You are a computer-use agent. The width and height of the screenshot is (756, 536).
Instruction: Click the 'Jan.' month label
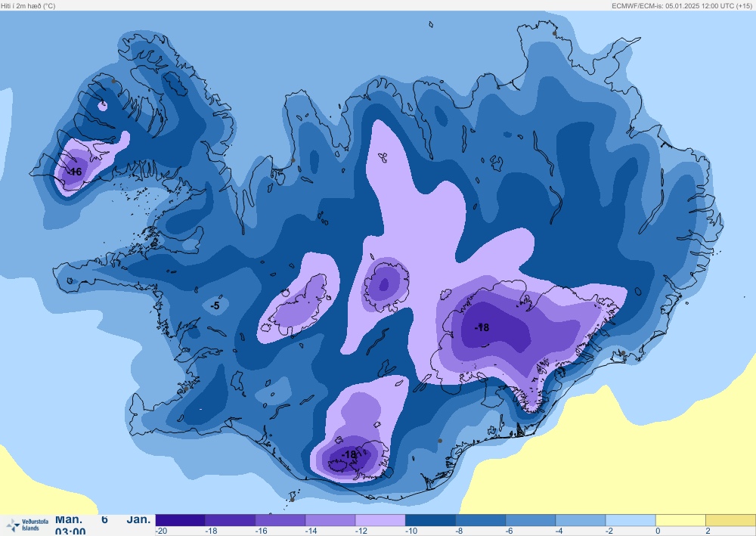(x=139, y=519)
